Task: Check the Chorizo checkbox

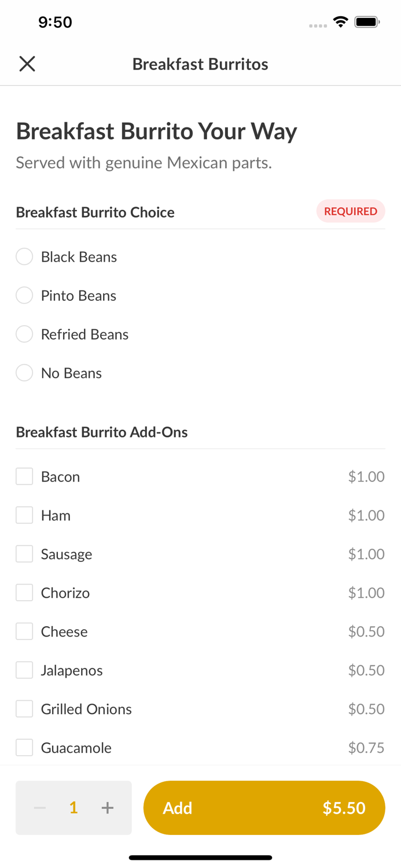Action: [x=24, y=593]
